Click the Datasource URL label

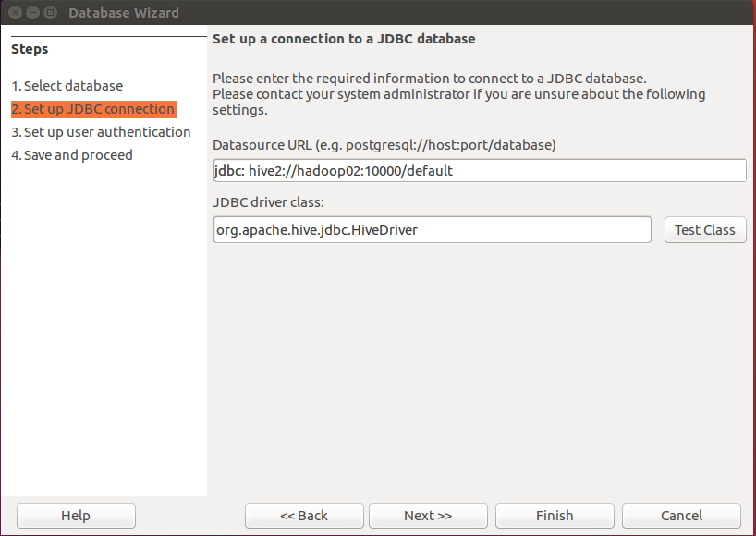coord(384,145)
